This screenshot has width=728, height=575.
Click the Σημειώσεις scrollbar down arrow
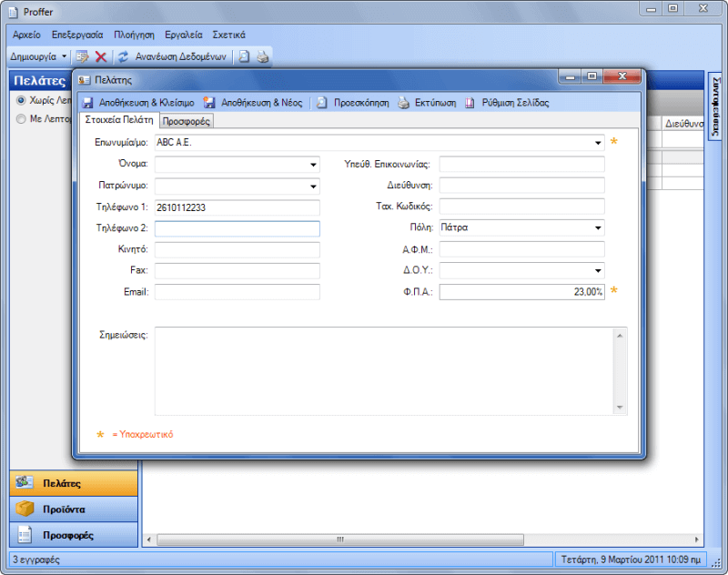click(x=621, y=409)
